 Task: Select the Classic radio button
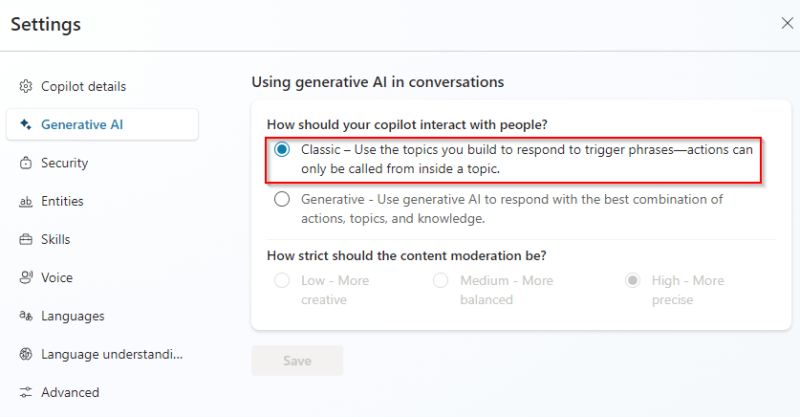(x=283, y=150)
